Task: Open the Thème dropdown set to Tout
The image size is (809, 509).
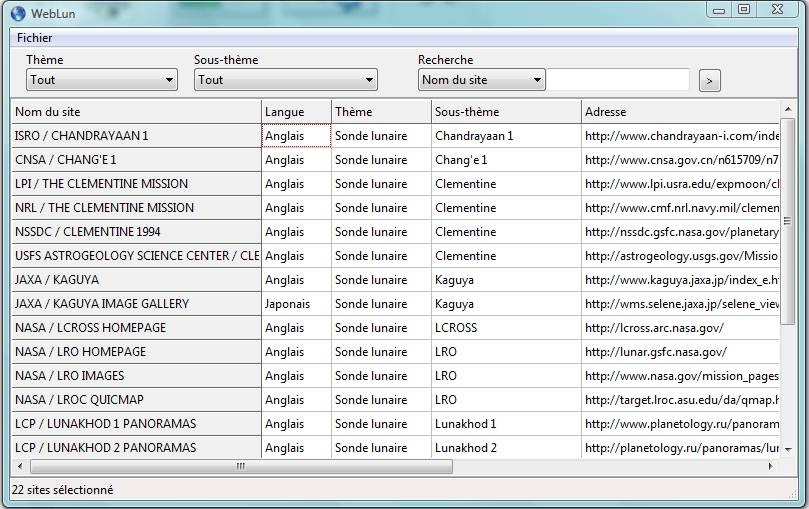Action: coord(102,80)
